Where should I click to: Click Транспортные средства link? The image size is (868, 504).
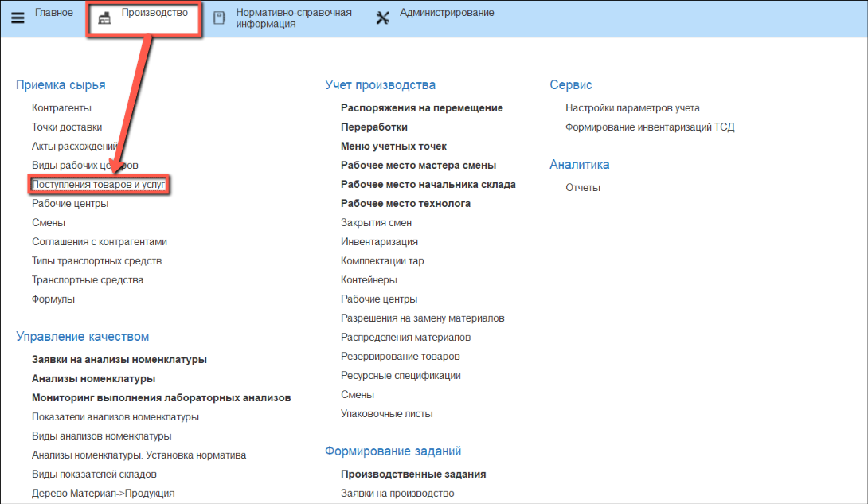[88, 280]
